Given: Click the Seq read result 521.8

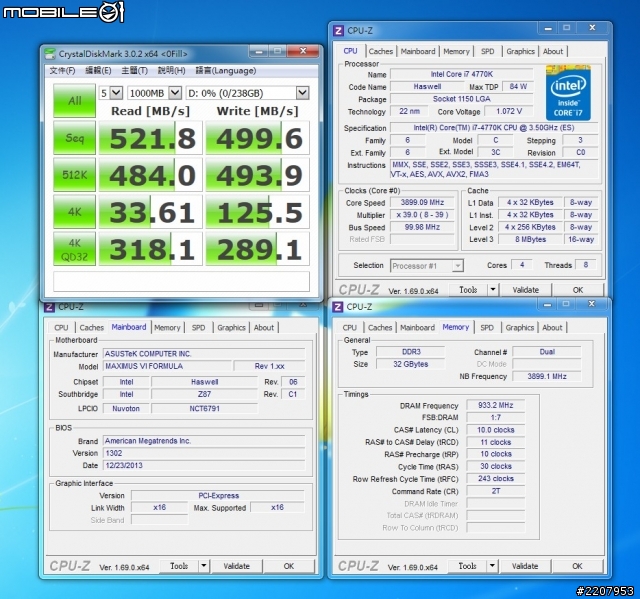Looking at the screenshot, I should 151,138.
